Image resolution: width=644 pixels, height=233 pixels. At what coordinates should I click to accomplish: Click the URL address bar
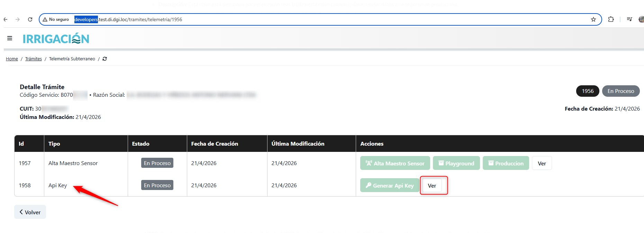(x=311, y=19)
